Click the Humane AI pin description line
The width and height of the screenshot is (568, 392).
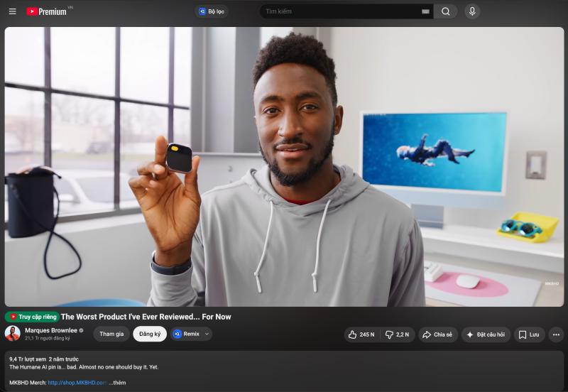84,367
